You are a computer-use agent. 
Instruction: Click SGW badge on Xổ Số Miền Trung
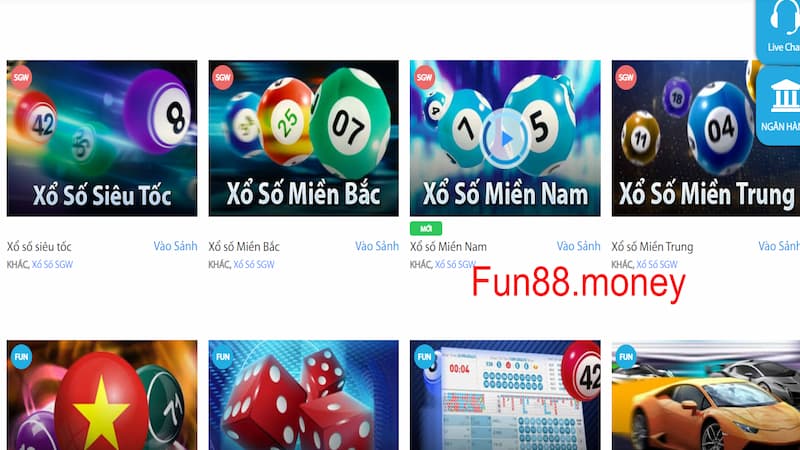626,78
